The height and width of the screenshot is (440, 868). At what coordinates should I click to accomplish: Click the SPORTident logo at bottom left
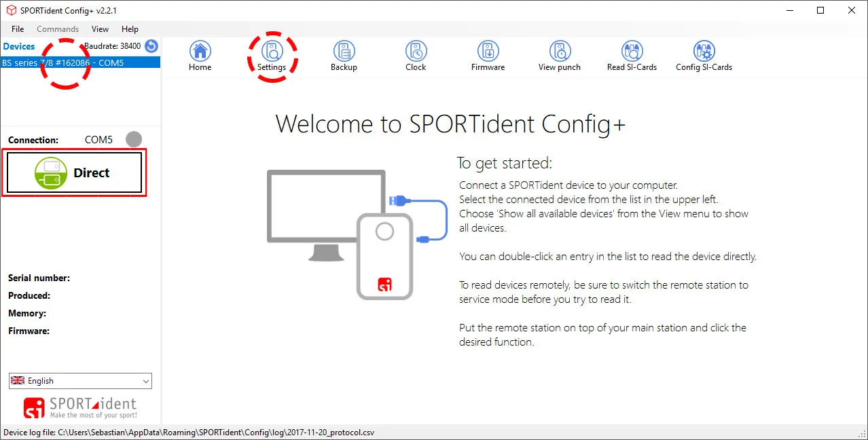(80, 408)
